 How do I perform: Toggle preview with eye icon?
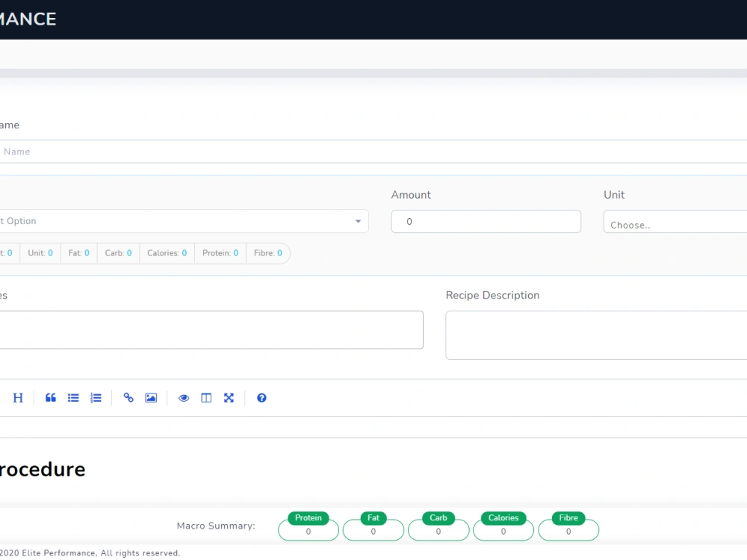click(x=184, y=398)
